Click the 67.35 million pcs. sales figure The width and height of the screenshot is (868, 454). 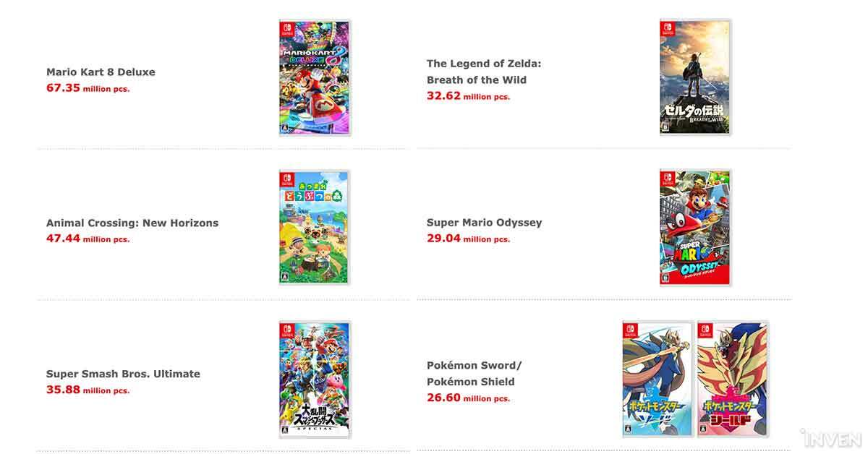tap(88, 88)
